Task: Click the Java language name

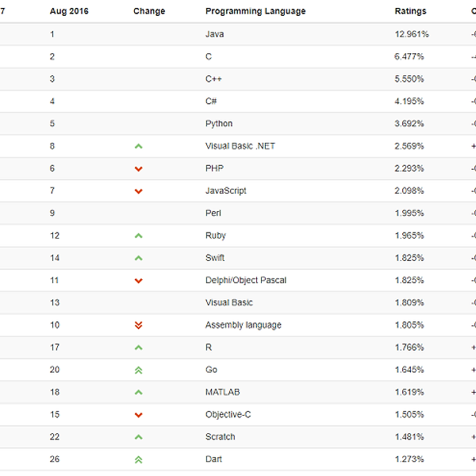Action: click(x=214, y=34)
